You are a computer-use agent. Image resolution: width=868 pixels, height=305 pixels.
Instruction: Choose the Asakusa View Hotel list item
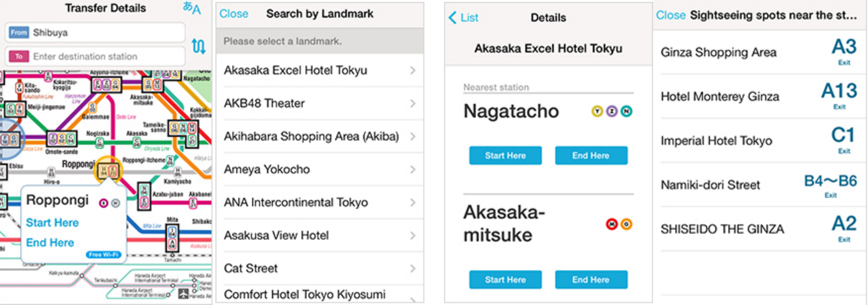tap(319, 235)
